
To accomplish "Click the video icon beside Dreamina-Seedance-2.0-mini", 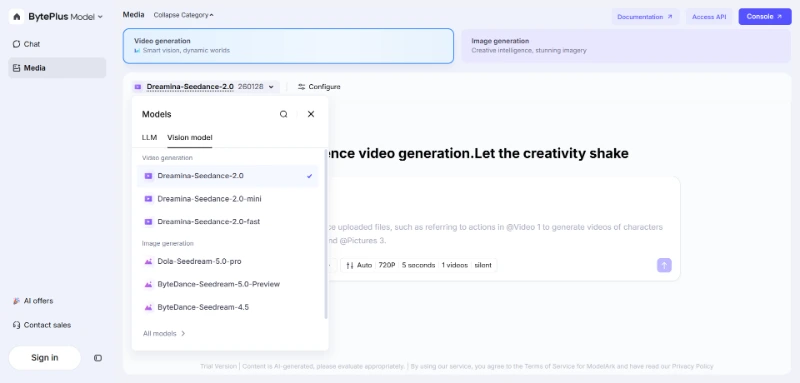I will (148, 199).
